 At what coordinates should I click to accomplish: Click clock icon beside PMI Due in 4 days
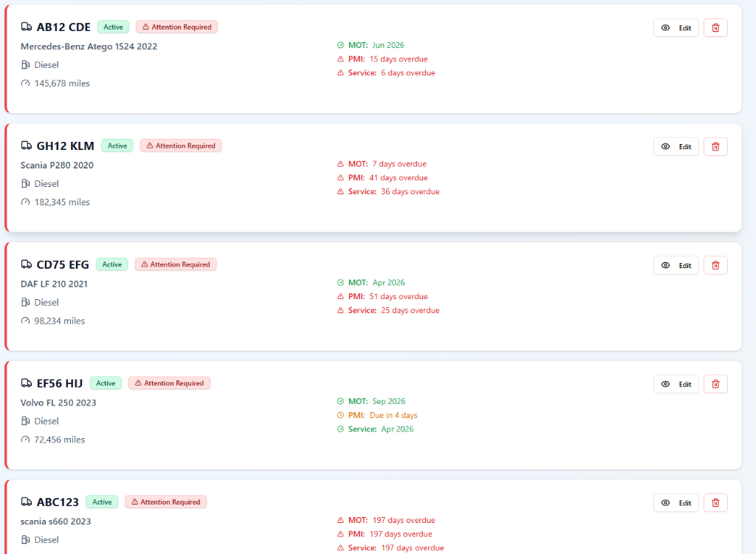pos(340,415)
